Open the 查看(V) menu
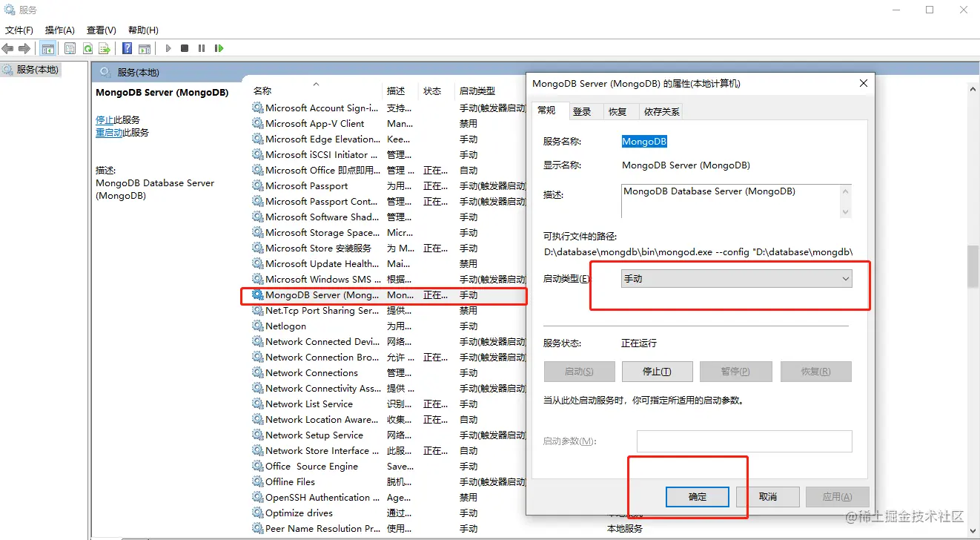Screen dimensions: 980x540 pos(102,30)
